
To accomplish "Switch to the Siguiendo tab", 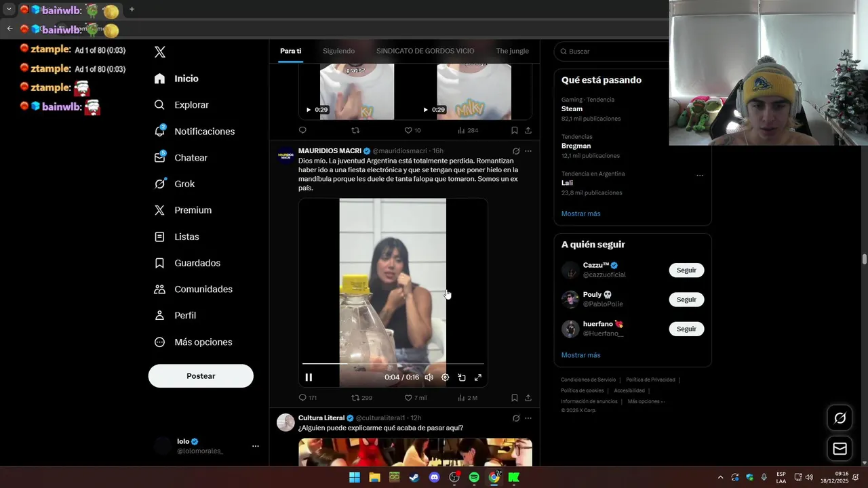I will point(338,52).
